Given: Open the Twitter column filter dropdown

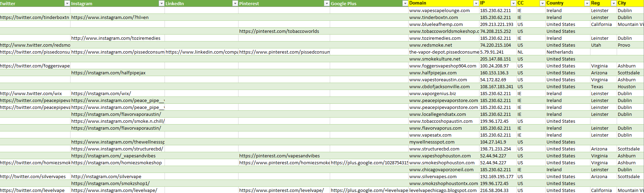Looking at the screenshot, I should pyautogui.click(x=67, y=3).
